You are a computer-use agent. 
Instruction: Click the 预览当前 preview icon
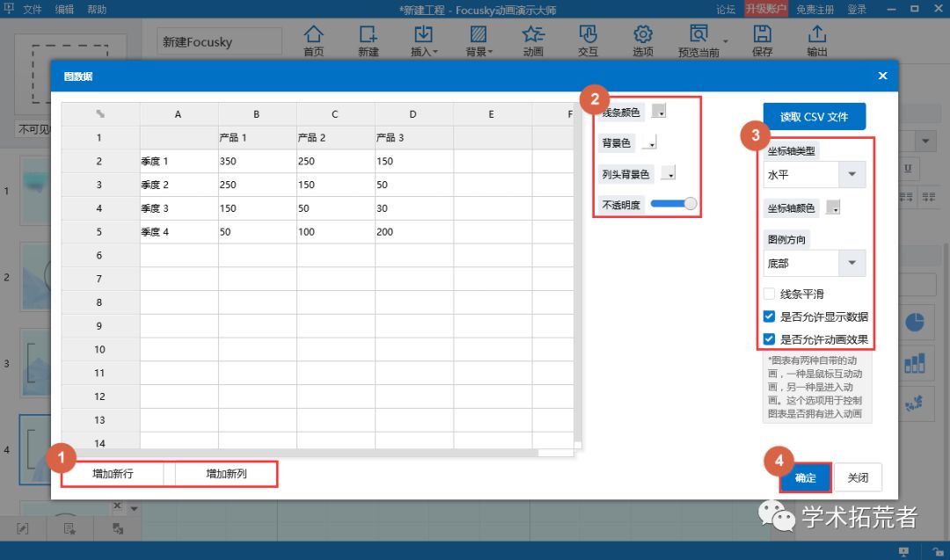(698, 34)
